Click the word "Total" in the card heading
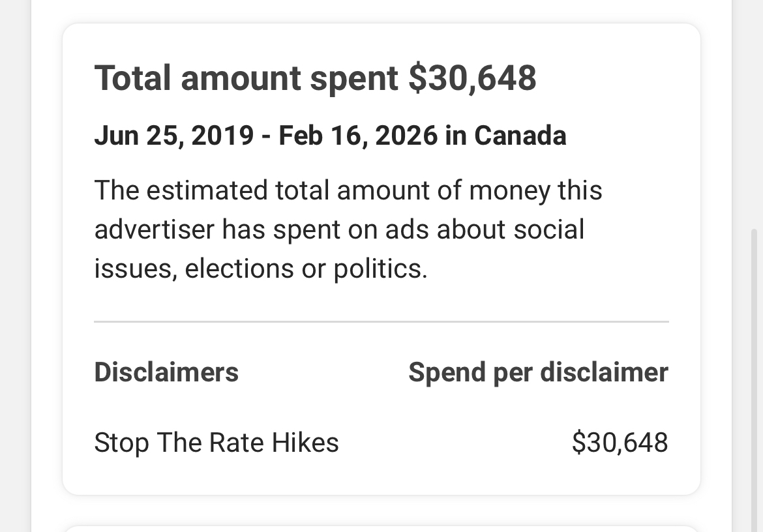The image size is (763, 532). click(x=133, y=78)
